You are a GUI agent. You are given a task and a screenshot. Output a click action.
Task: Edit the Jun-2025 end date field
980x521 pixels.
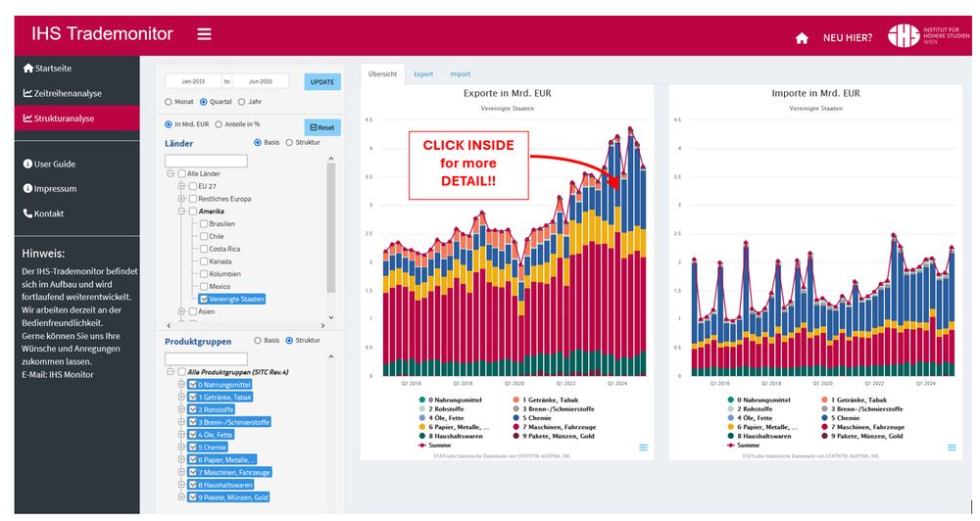[x=260, y=81]
